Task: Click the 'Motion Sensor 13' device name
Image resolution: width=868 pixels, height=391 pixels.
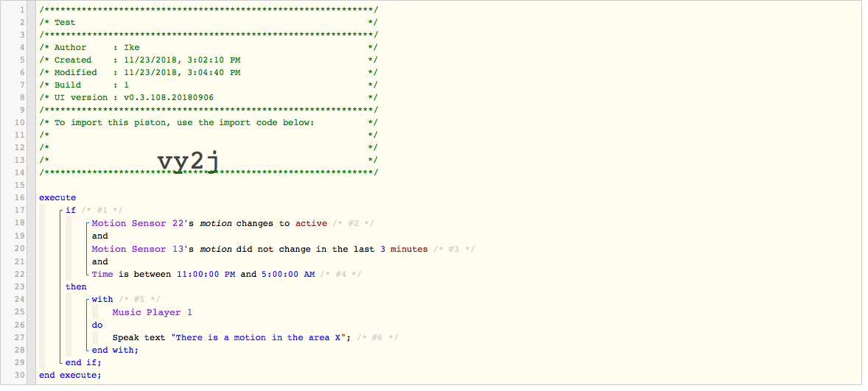Action: click(138, 249)
